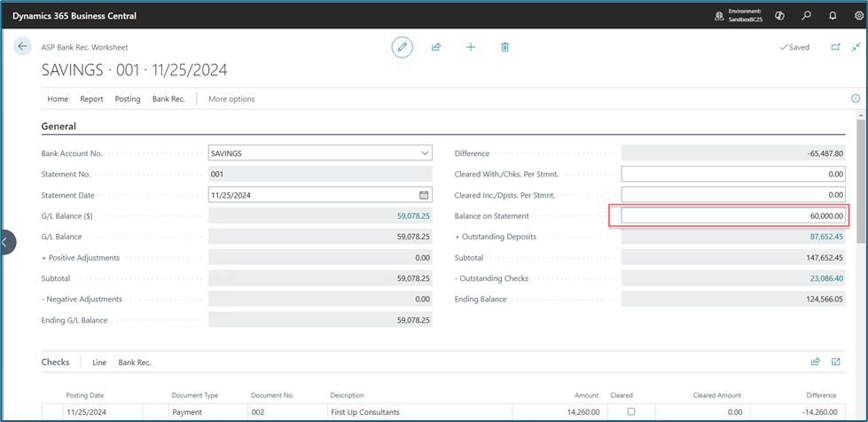Click the First Up Consultants description cell

coord(419,412)
